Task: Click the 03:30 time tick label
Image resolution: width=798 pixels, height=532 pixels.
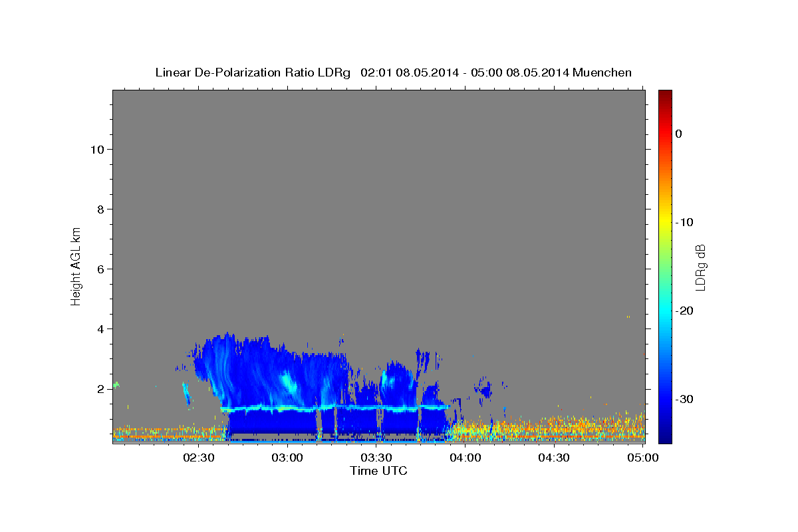Action: 376,458
